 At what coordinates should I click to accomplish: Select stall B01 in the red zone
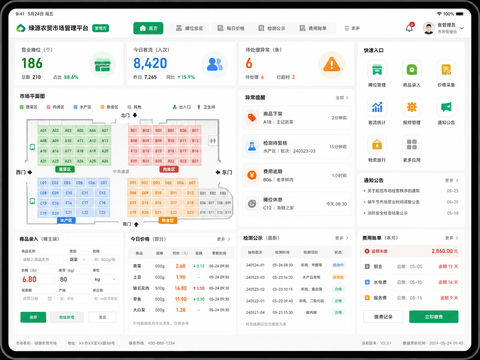[x=134, y=130]
